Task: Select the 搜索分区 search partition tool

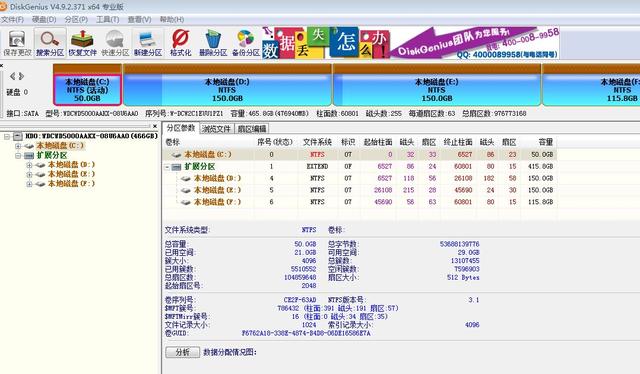Action: 50,43
